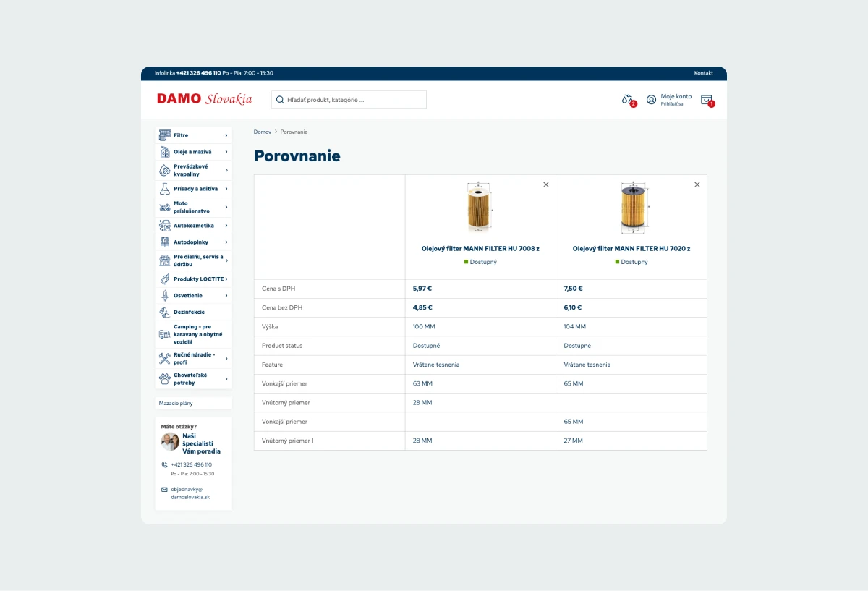Open Camping - pre karavany menu item
Screen dimensions: 868x591
[194, 334]
